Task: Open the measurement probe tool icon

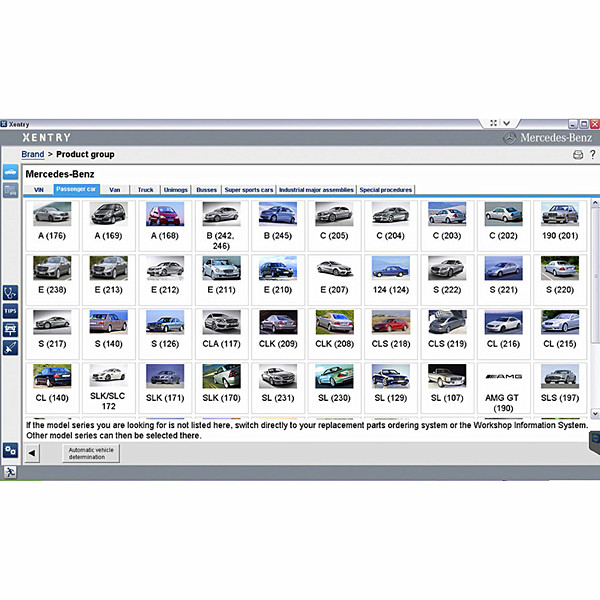Action: click(x=10, y=348)
